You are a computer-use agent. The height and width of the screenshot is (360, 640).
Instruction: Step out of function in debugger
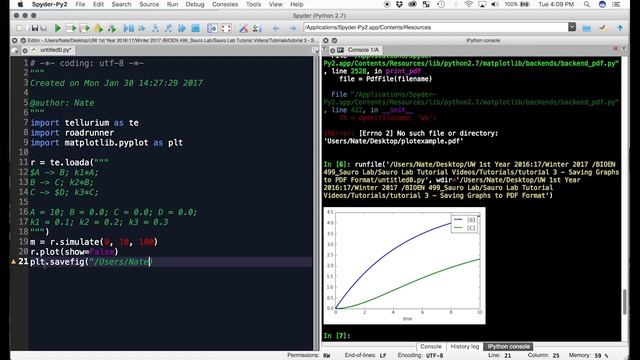click(169, 28)
